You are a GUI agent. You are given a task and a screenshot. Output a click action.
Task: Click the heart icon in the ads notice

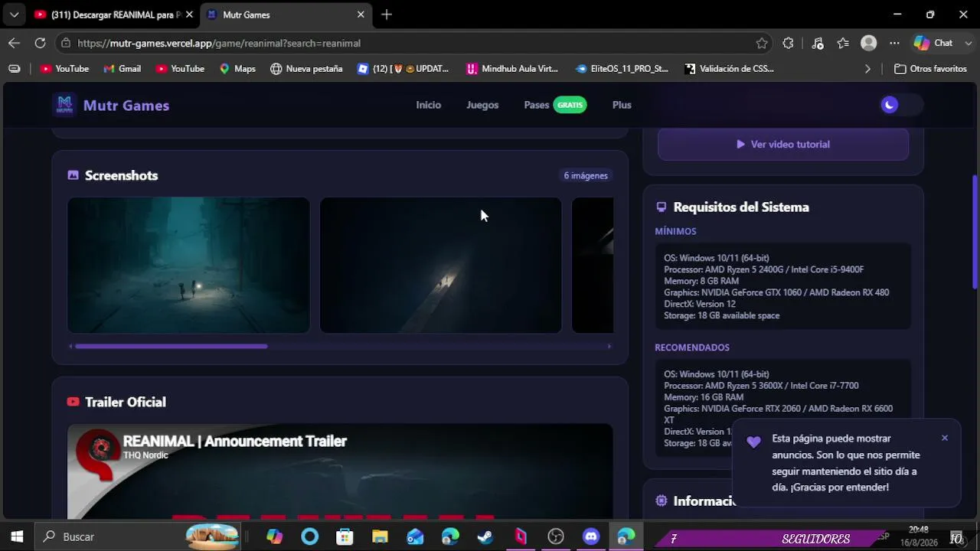[754, 442]
